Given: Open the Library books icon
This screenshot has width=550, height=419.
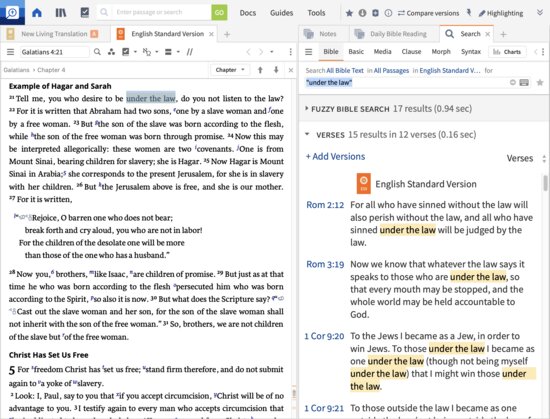Looking at the screenshot, I should point(61,13).
